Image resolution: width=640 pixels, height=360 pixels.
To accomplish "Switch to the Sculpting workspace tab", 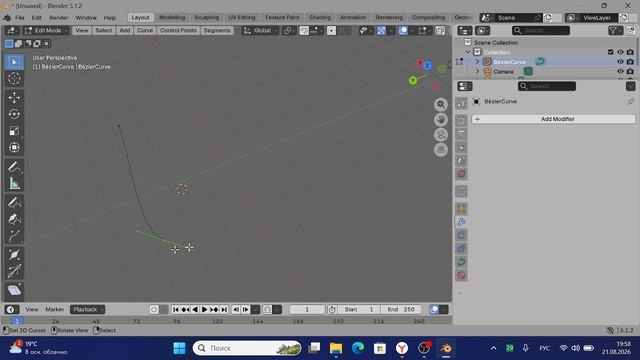I will coord(207,18).
